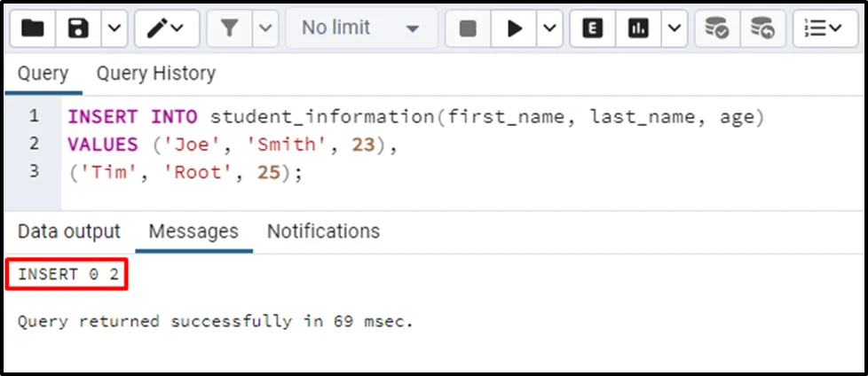Switch to the Query History tab
The height and width of the screenshot is (376, 868).
(x=155, y=73)
